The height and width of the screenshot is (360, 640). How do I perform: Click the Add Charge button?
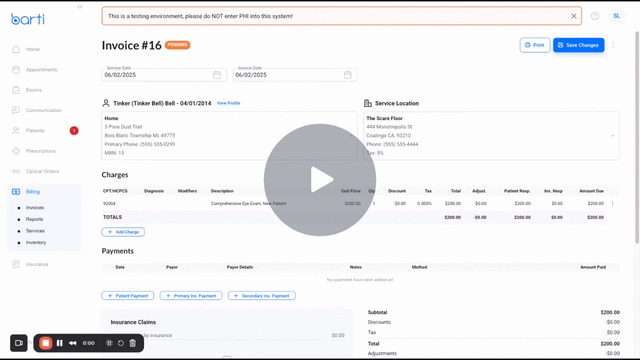click(123, 232)
